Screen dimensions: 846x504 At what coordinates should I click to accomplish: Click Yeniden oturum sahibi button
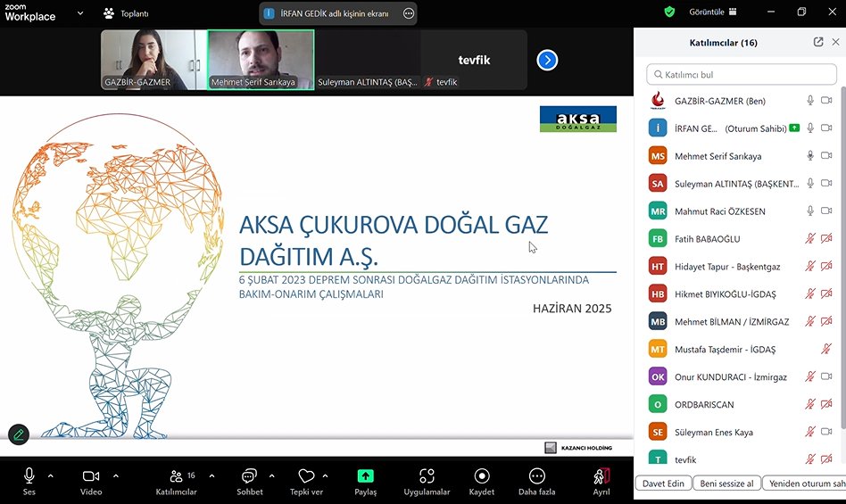click(x=804, y=483)
